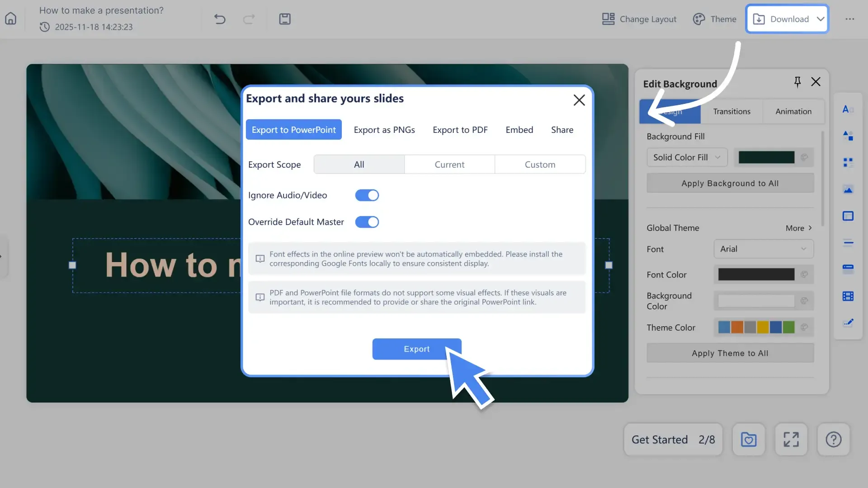Click the undo arrow icon
The height and width of the screenshot is (488, 868).
point(220,19)
